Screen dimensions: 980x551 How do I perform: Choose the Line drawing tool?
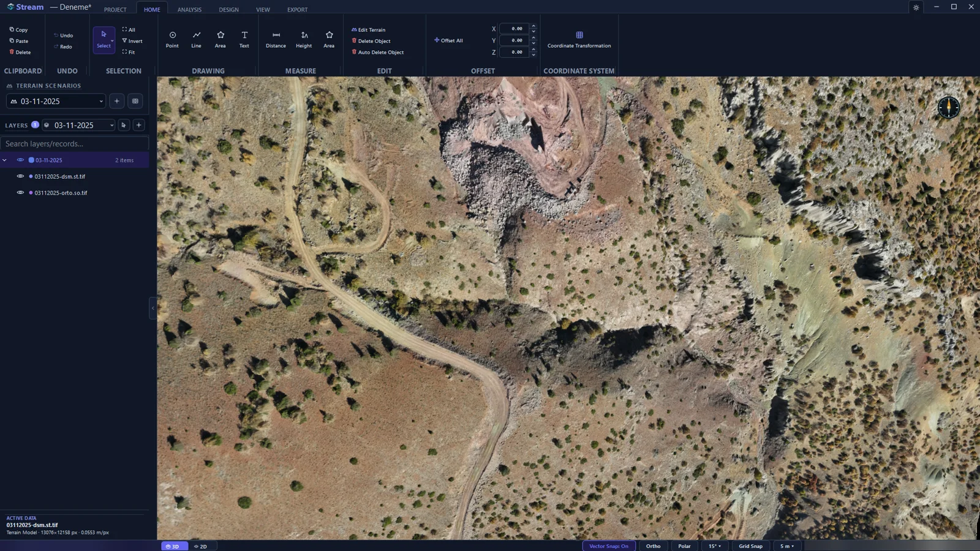196,40
